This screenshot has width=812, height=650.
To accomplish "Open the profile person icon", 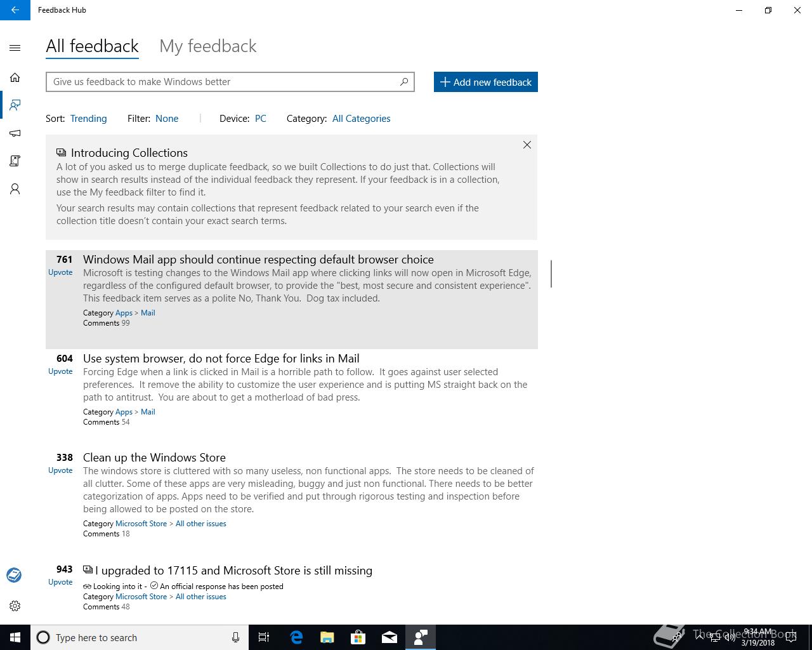I will pyautogui.click(x=15, y=189).
